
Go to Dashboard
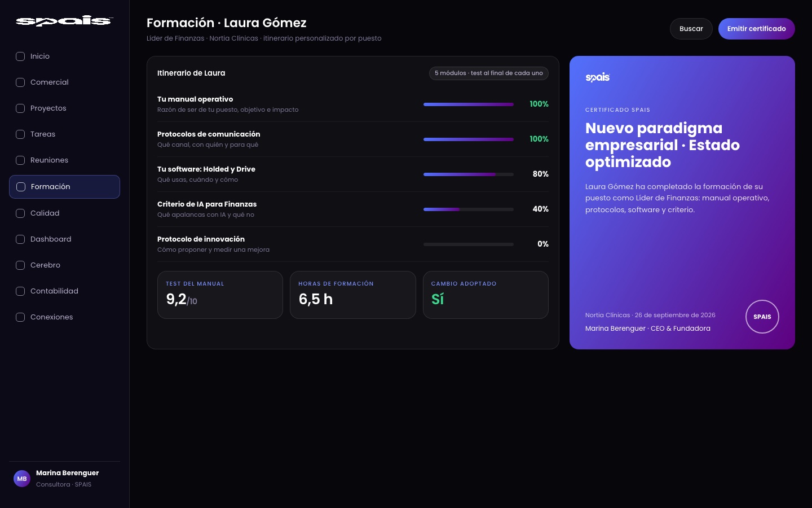click(x=64, y=239)
